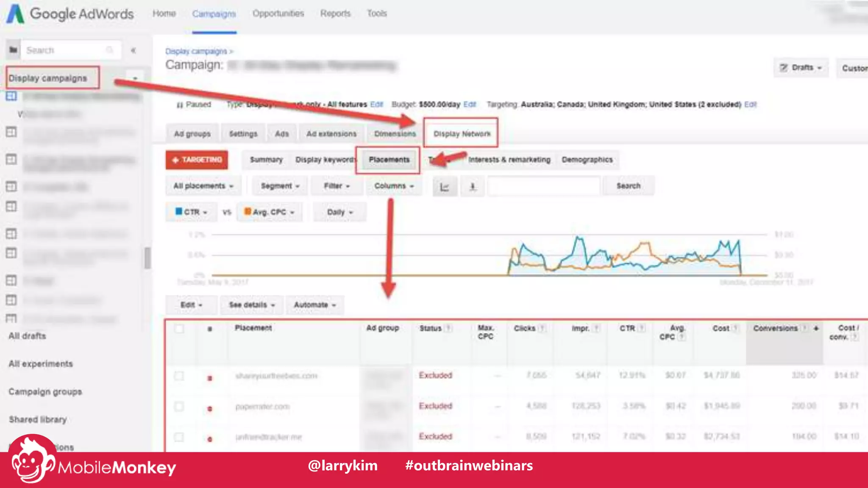Select the highlighted blue campaign icon in sidebar
Image resolution: width=868 pixels, height=488 pixels.
tap(11, 96)
